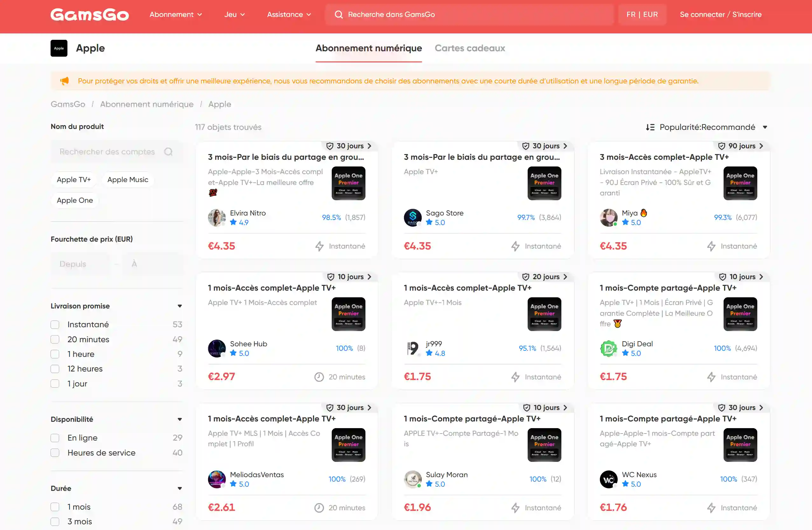
Task: Tick the 1 mois duration checkbox
Action: [x=55, y=507]
